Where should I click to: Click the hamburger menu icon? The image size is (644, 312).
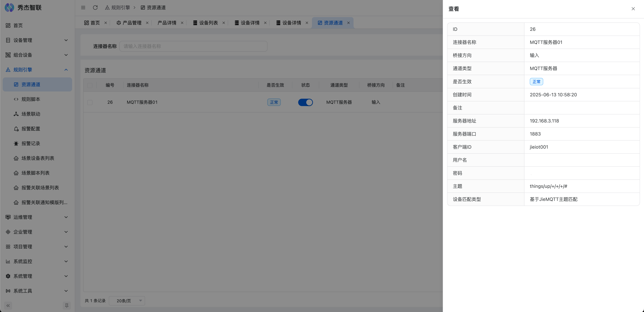[83, 8]
